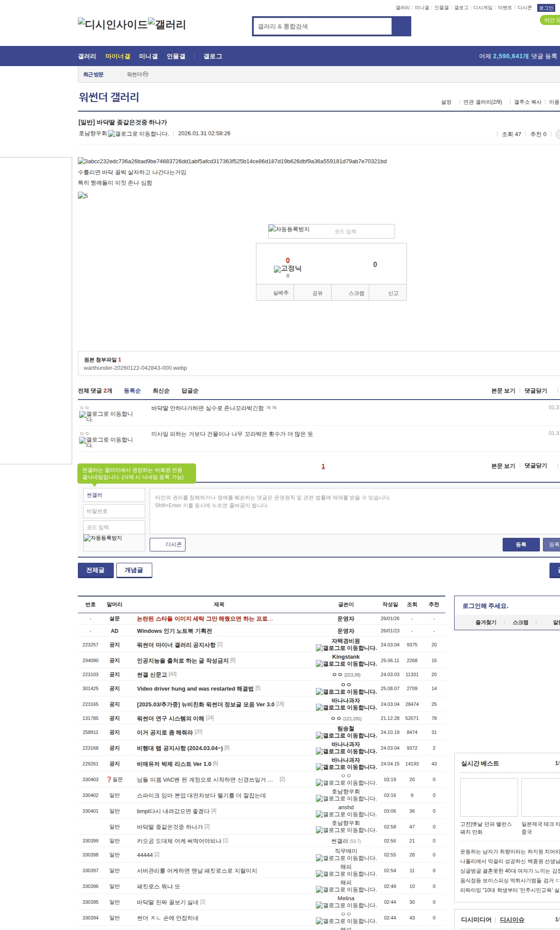The image size is (560, 930).
Task: Open the attached warthunder-20260122-042843-000.webp file link
Action: point(135,368)
